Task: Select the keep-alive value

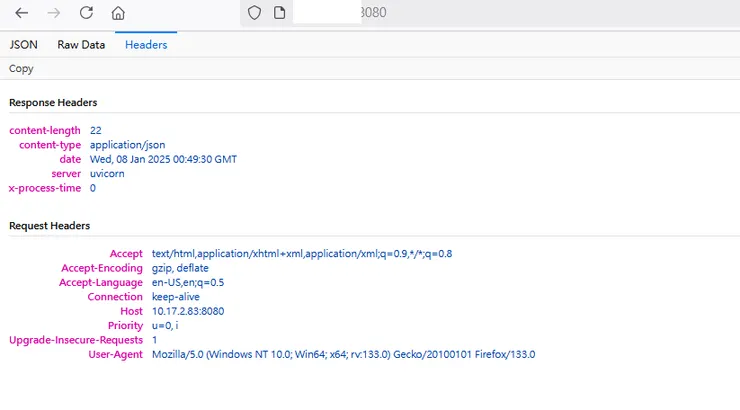Action: coord(176,297)
